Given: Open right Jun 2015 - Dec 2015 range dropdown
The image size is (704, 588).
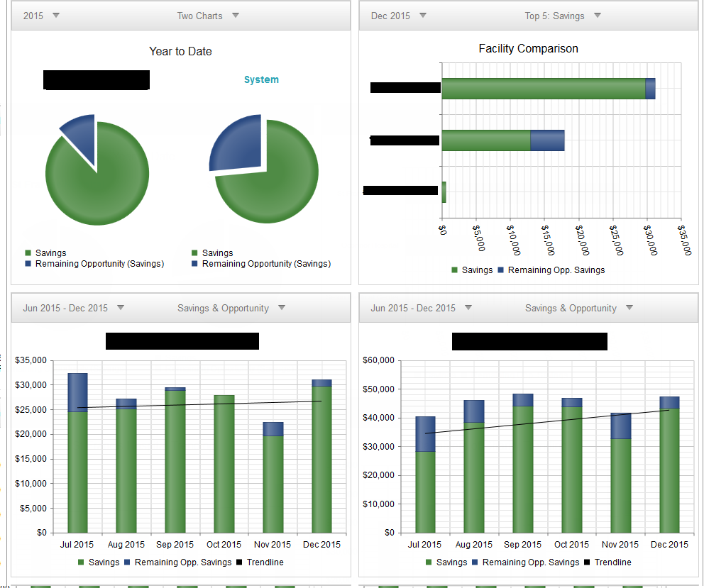Looking at the screenshot, I should 468,307.
